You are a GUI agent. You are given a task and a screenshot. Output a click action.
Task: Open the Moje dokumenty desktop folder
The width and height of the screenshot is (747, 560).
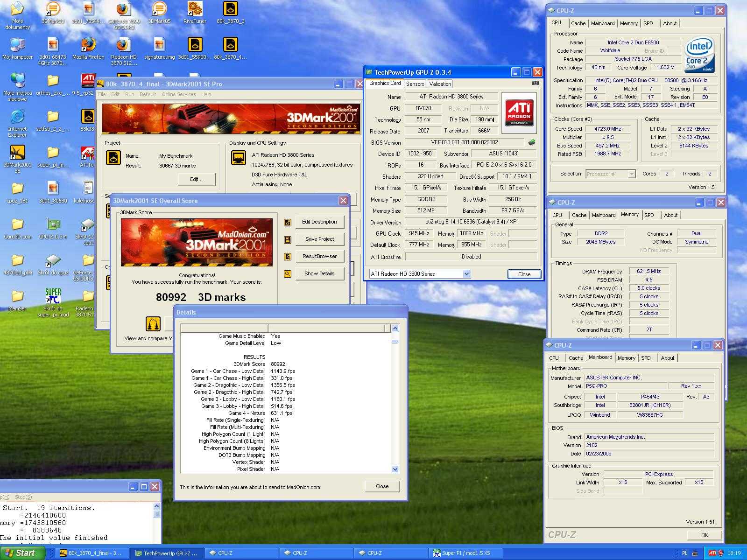(x=17, y=15)
